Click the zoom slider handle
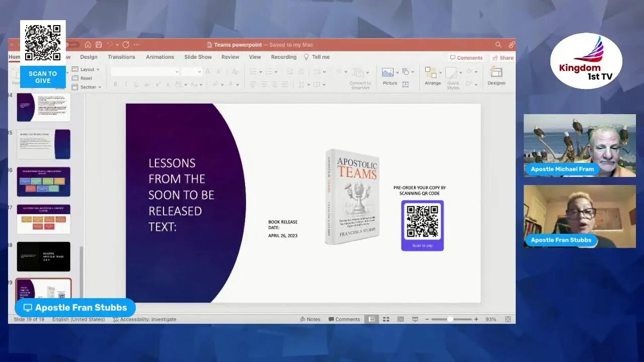644x362 pixels. (x=450, y=319)
